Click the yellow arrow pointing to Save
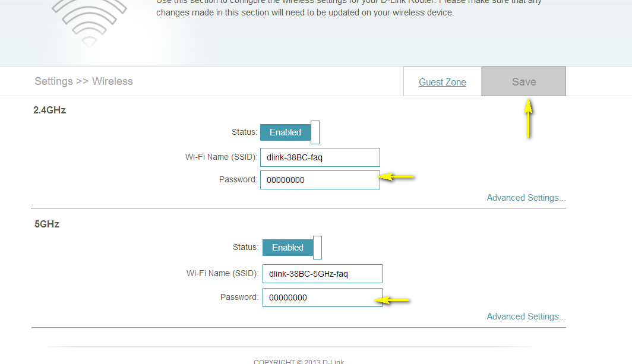The image size is (632, 364). 528,118
